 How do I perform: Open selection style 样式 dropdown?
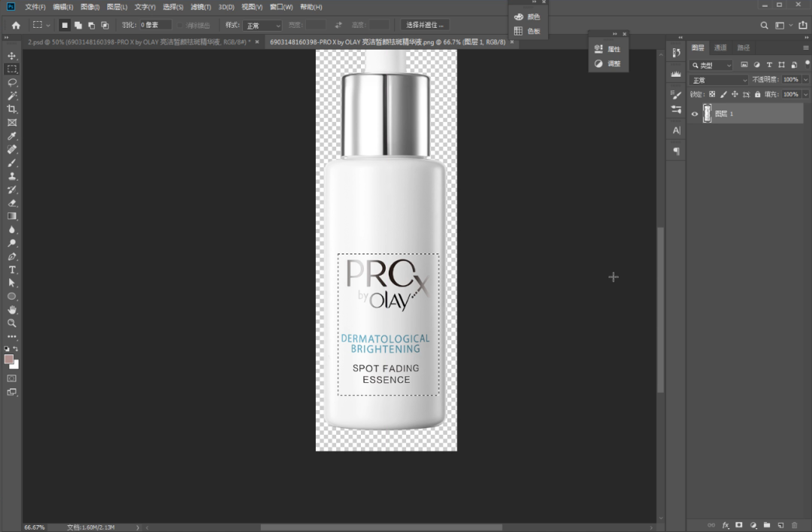(x=263, y=26)
